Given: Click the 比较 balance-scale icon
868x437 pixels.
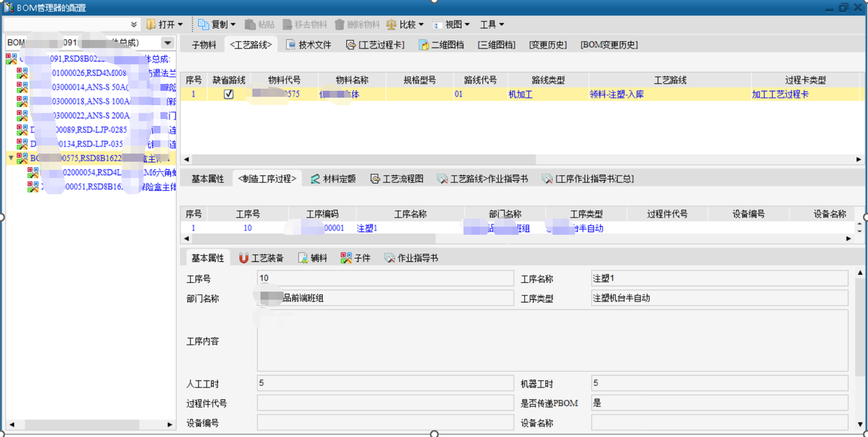Looking at the screenshot, I should tap(391, 24).
